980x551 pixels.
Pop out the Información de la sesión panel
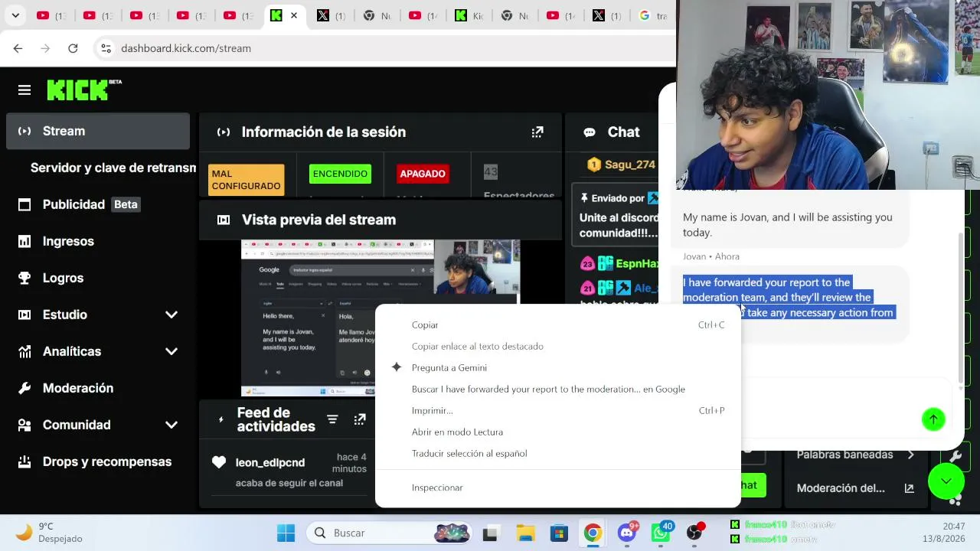pos(537,132)
